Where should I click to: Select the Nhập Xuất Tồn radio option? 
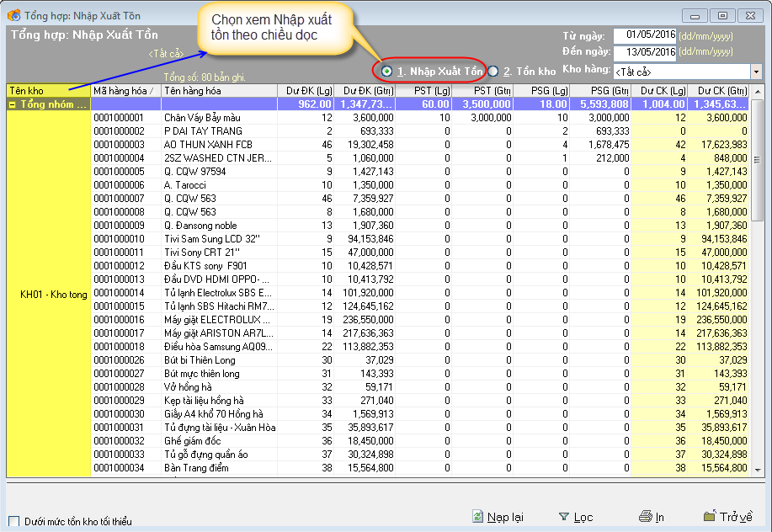point(387,72)
